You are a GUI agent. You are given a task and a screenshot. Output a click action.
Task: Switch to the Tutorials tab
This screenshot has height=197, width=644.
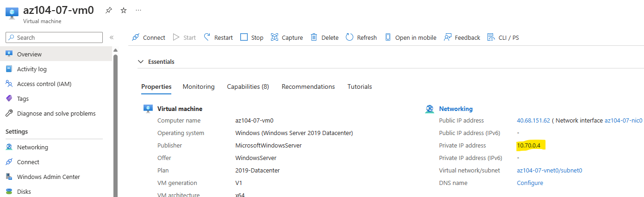tap(360, 86)
